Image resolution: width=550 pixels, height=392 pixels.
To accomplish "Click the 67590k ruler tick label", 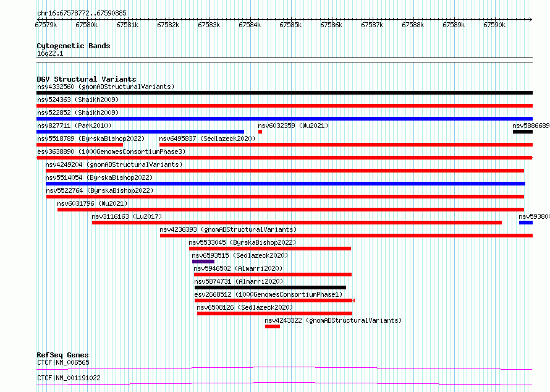I will point(494,25).
